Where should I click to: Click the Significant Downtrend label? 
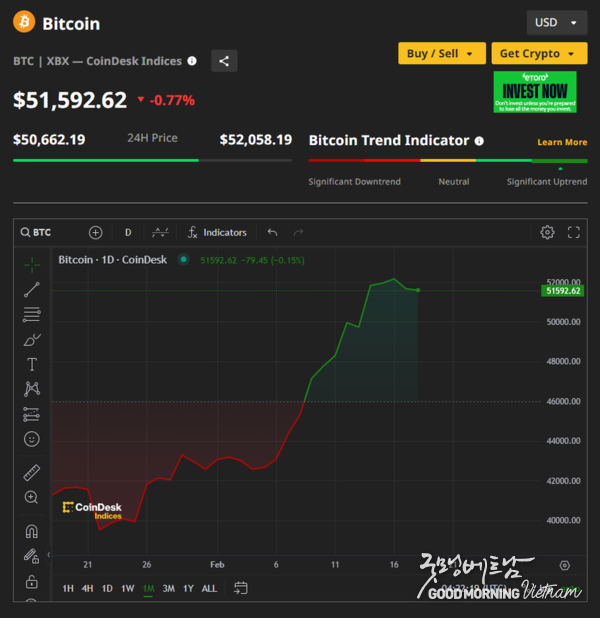[354, 182]
